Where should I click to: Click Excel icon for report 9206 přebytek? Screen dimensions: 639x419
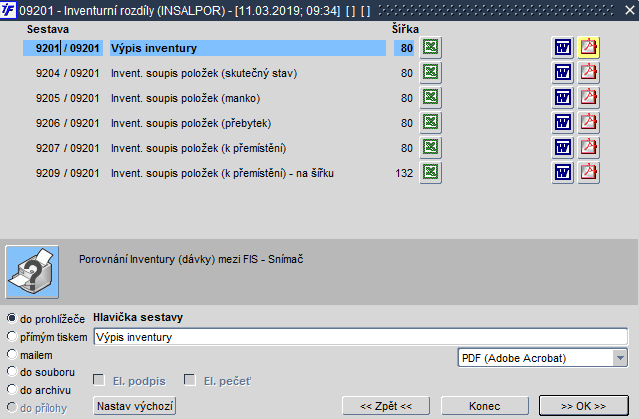tap(431, 123)
